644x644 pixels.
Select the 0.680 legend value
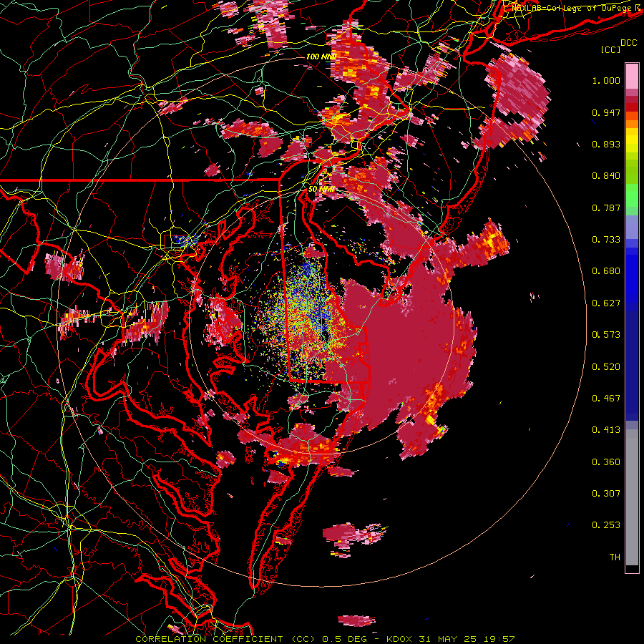point(606,271)
